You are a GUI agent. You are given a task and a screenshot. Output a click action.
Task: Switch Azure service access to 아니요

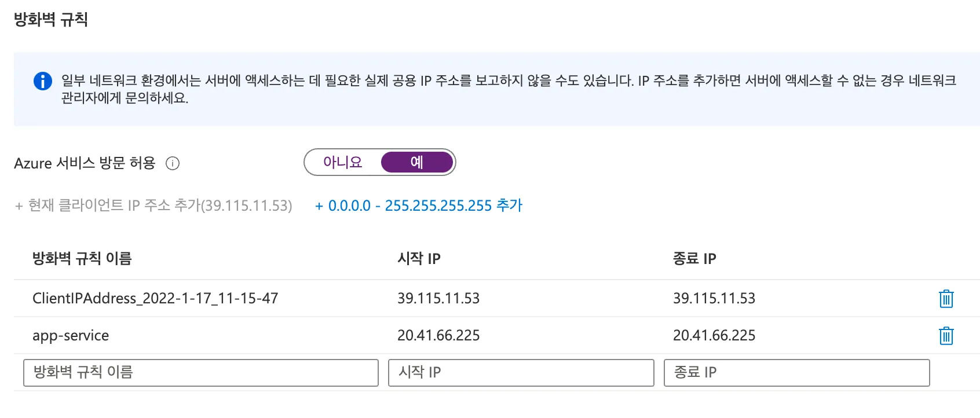click(343, 163)
